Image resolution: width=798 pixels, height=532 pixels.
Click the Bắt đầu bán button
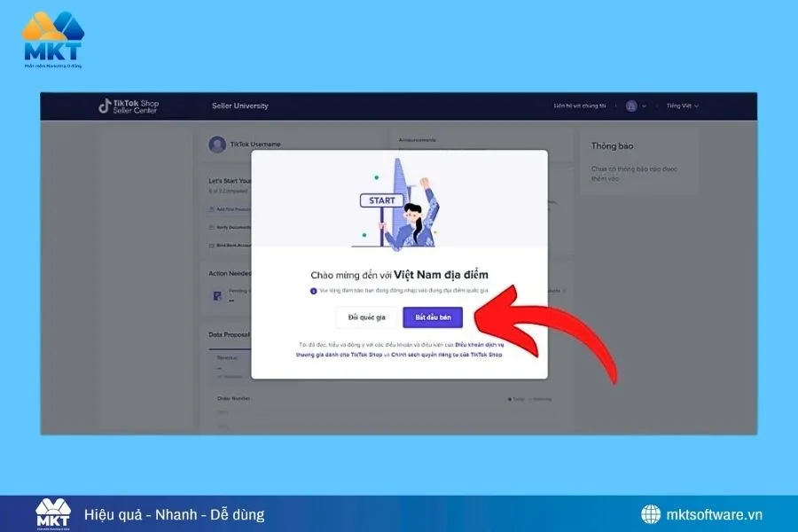[433, 317]
